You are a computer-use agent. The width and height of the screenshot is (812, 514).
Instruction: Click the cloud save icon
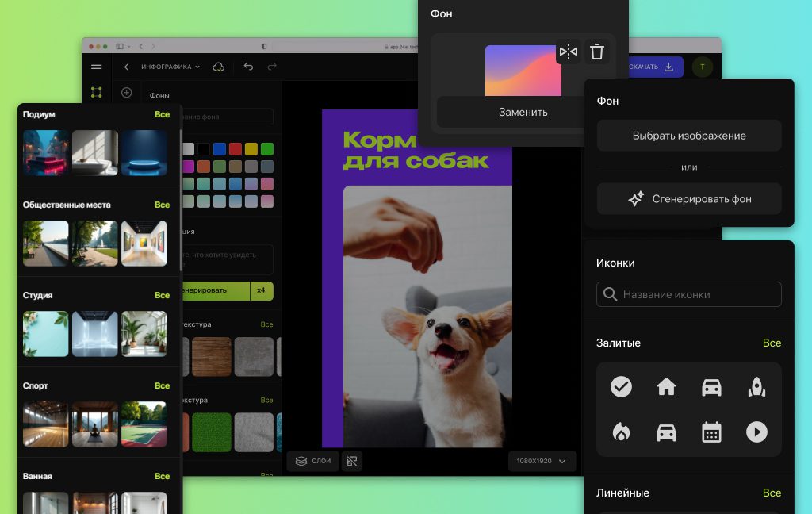click(x=219, y=67)
